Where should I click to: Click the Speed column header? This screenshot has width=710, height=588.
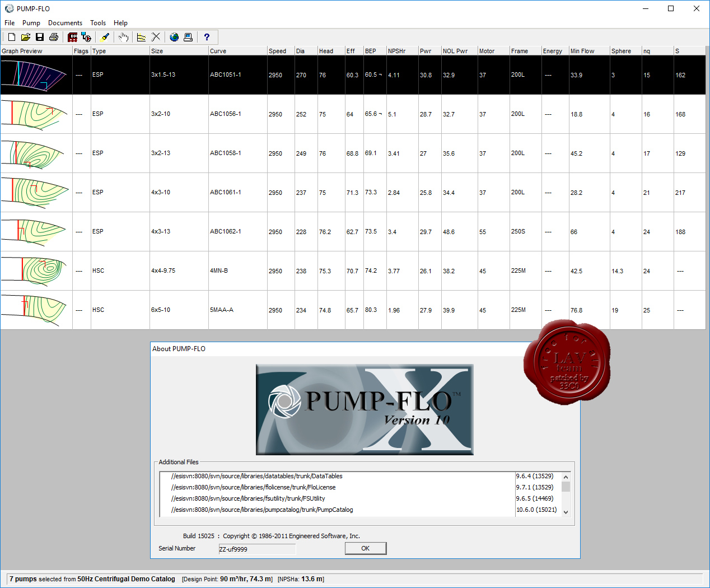point(281,51)
